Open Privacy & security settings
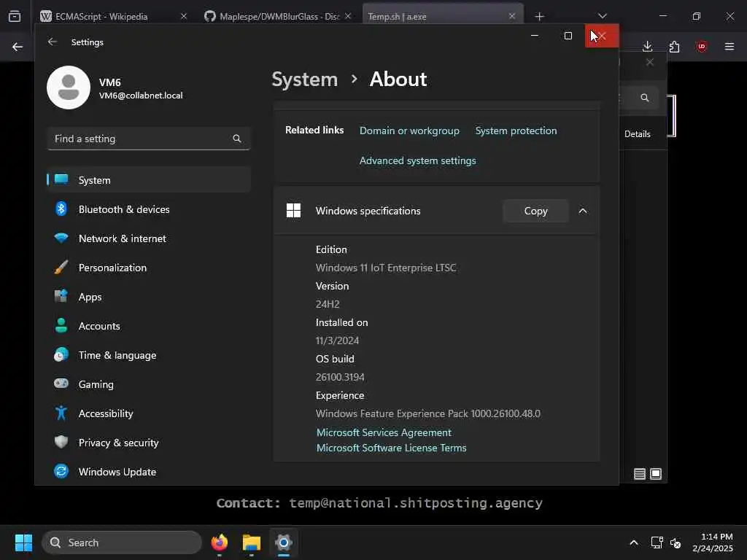The image size is (747, 560). 149,443
